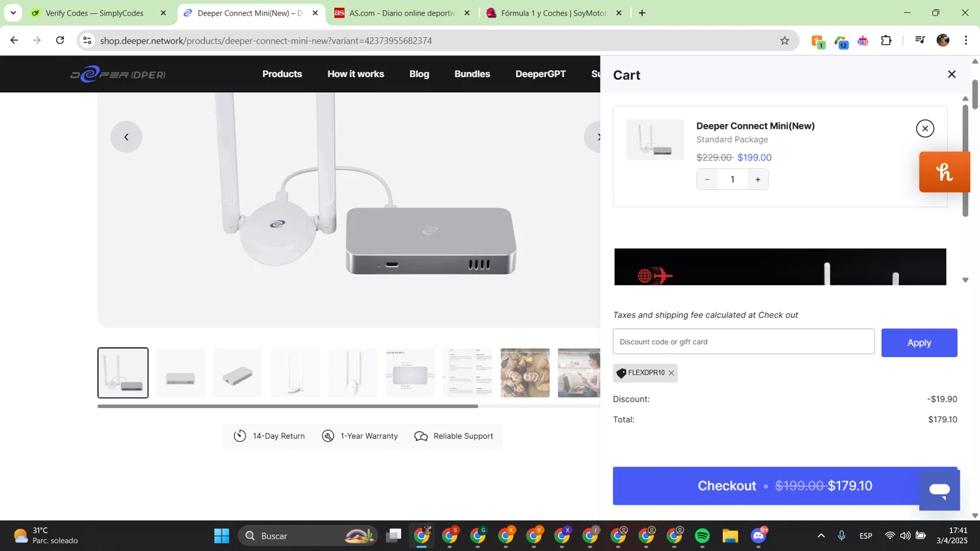Open the live chat bubble
980x551 pixels.
point(939,490)
